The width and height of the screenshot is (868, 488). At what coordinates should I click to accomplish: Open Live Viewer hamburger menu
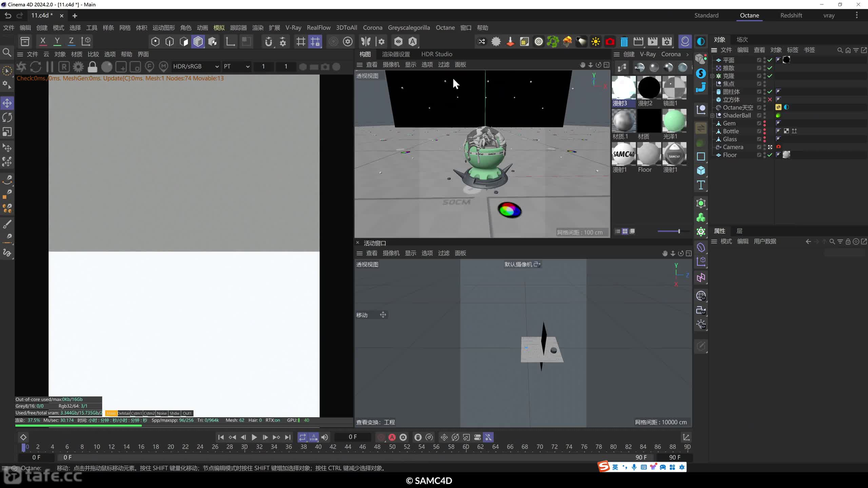click(x=20, y=54)
